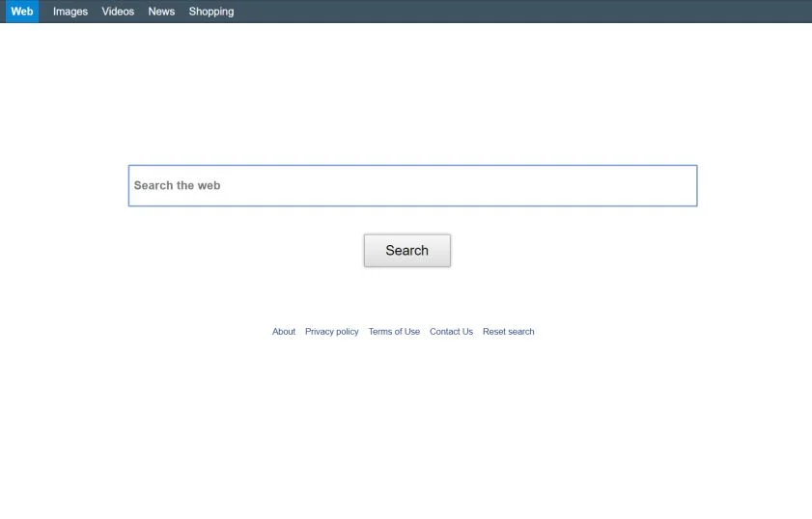Follow the Contact Us link
This screenshot has width=812, height=519.
click(x=451, y=332)
